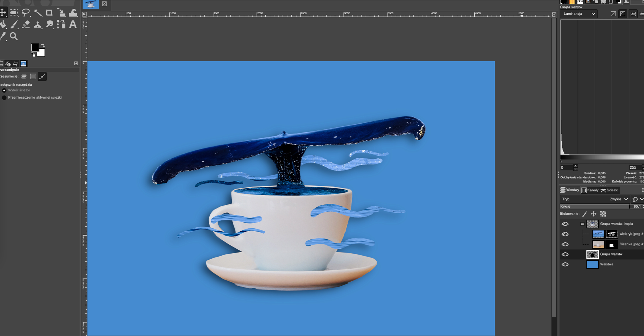
Task: Select the Text tool
Action: pos(73,25)
